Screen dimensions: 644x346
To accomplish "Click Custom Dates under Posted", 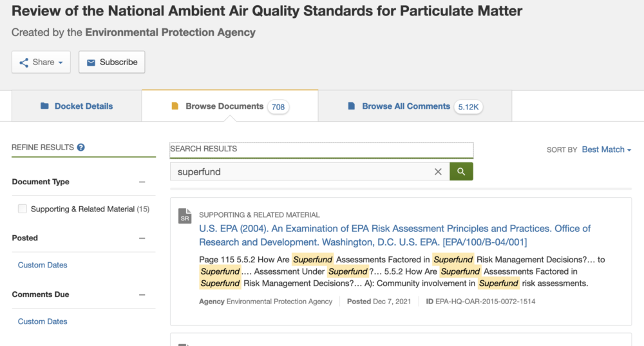I will 43,265.
